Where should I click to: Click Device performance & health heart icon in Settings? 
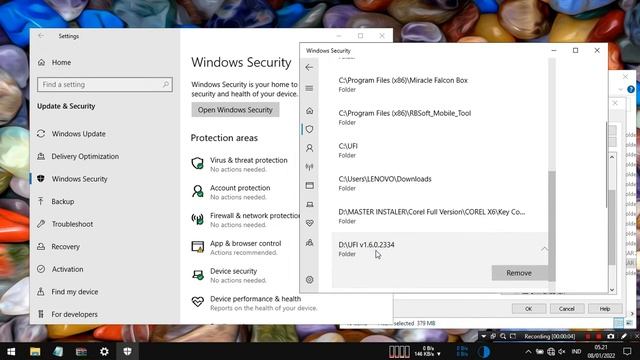click(198, 302)
